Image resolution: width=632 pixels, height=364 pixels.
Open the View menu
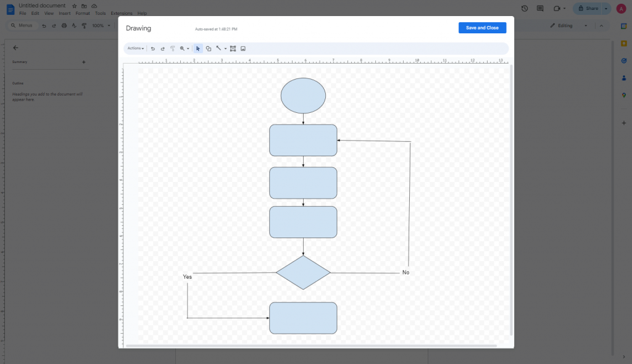pos(49,14)
